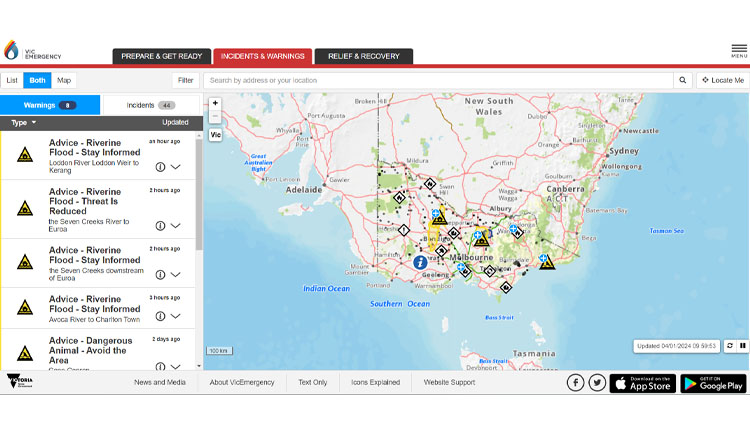Select Avoca River to Charlton Town warning
The height and width of the screenshot is (430, 750).
(98, 309)
